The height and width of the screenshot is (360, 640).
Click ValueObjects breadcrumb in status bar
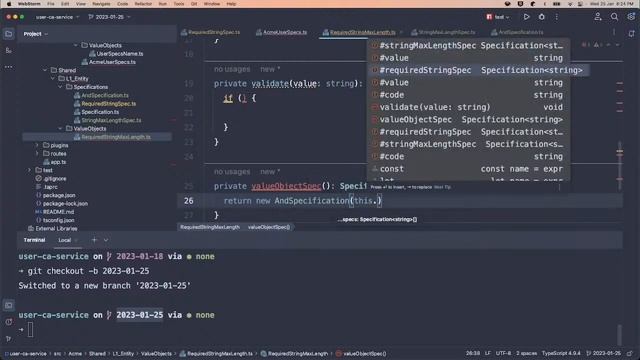pyautogui.click(x=156, y=353)
